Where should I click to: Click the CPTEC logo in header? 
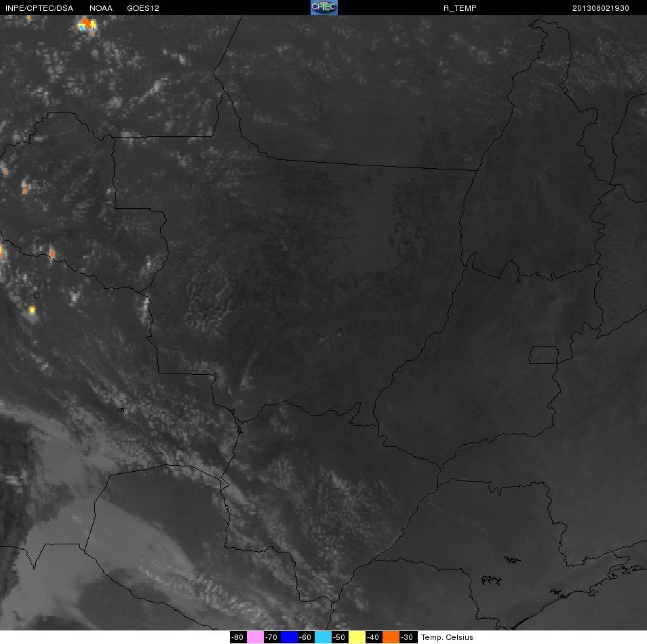(324, 7)
